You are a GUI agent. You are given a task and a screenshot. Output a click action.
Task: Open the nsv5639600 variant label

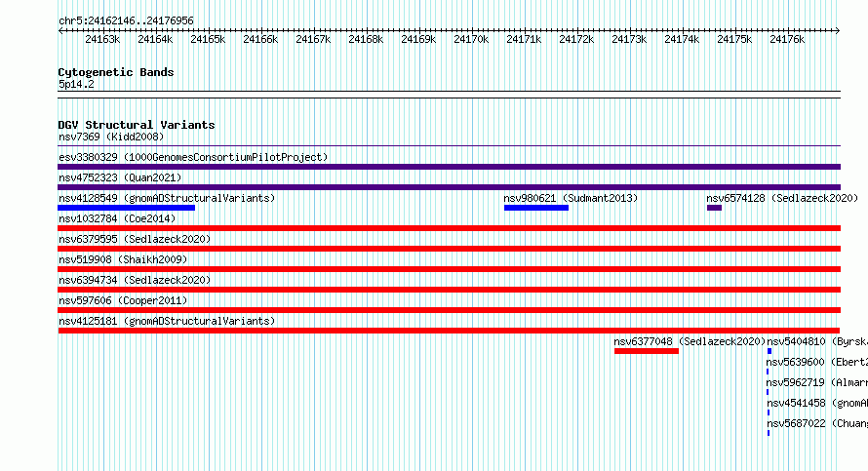[817, 362]
